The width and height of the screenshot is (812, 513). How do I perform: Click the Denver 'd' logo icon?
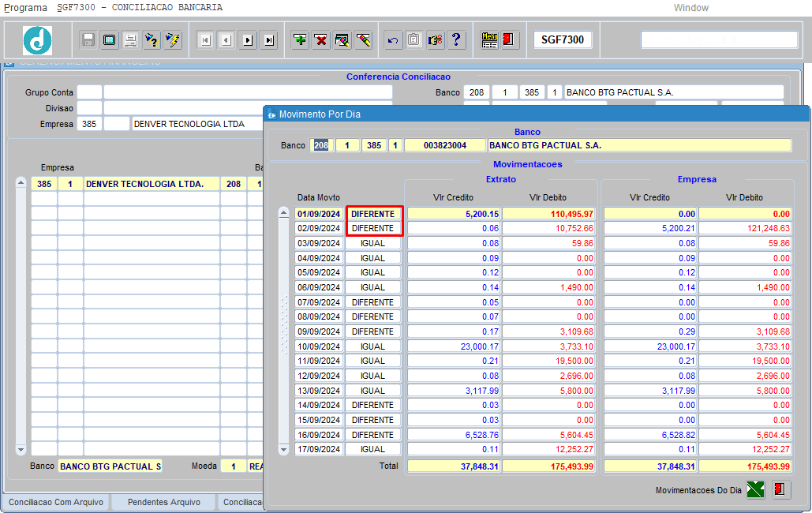(x=37, y=40)
